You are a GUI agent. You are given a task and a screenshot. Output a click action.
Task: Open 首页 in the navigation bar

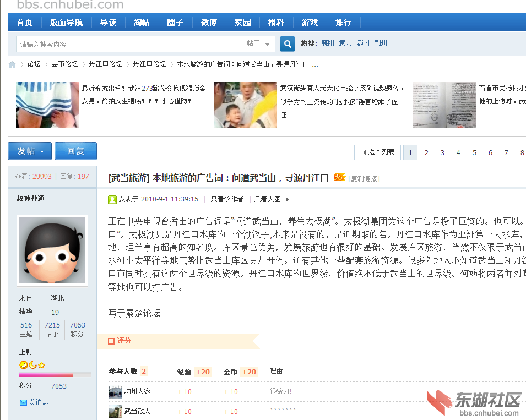[24, 23]
